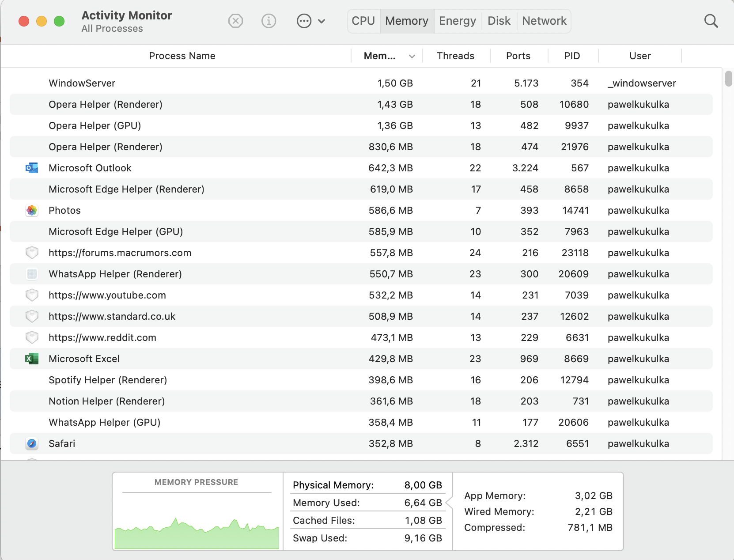Stop the selected process with the X icon
734x560 pixels.
click(236, 21)
